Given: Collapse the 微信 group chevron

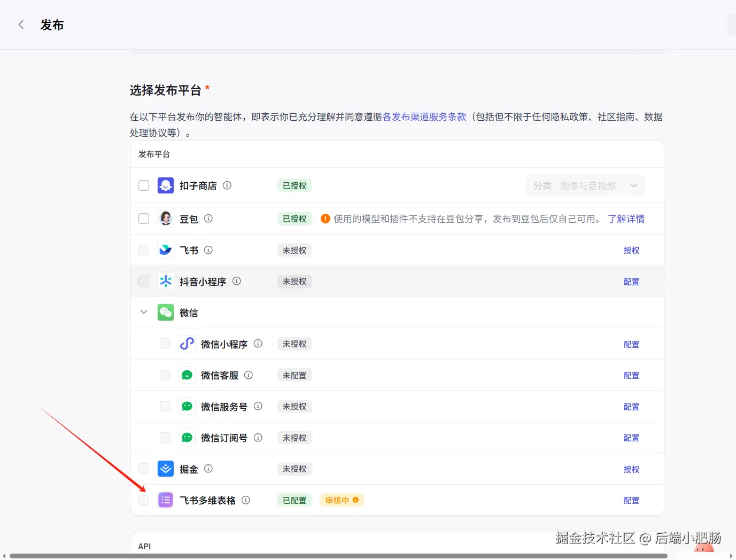Looking at the screenshot, I should pos(144,312).
